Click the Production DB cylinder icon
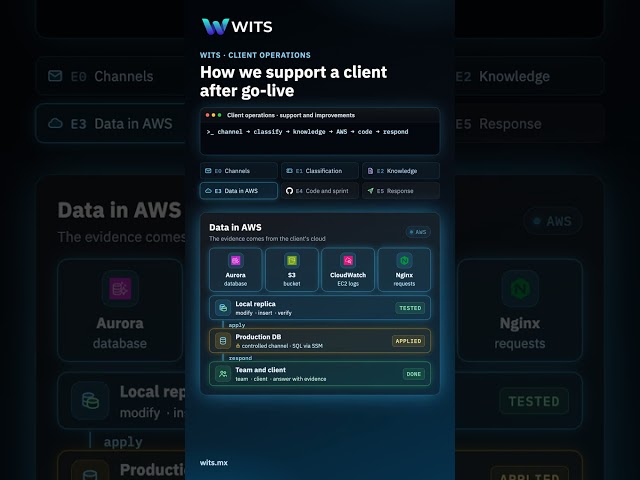The image size is (640, 480). click(x=223, y=341)
